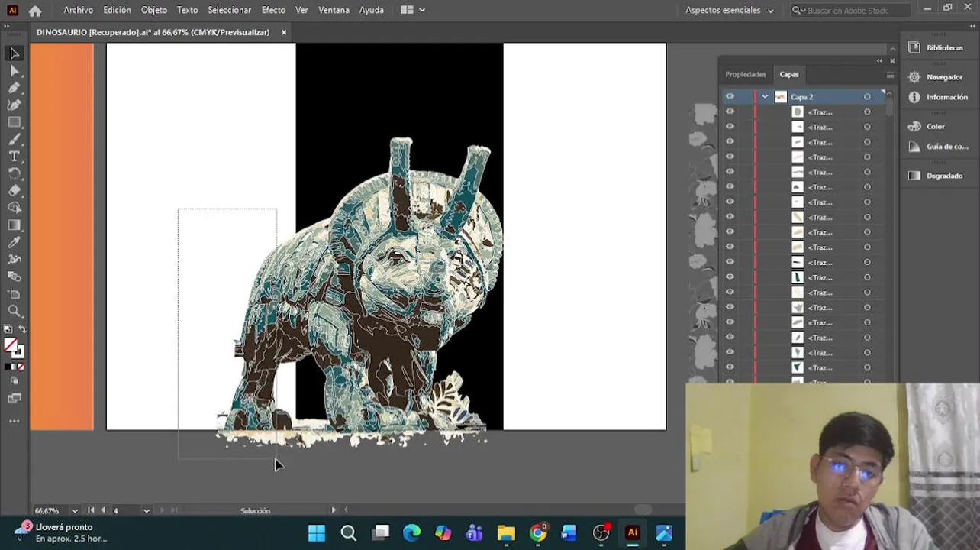This screenshot has width=980, height=550.
Task: Collapse the Capas panel to icons
Action: coord(880,61)
